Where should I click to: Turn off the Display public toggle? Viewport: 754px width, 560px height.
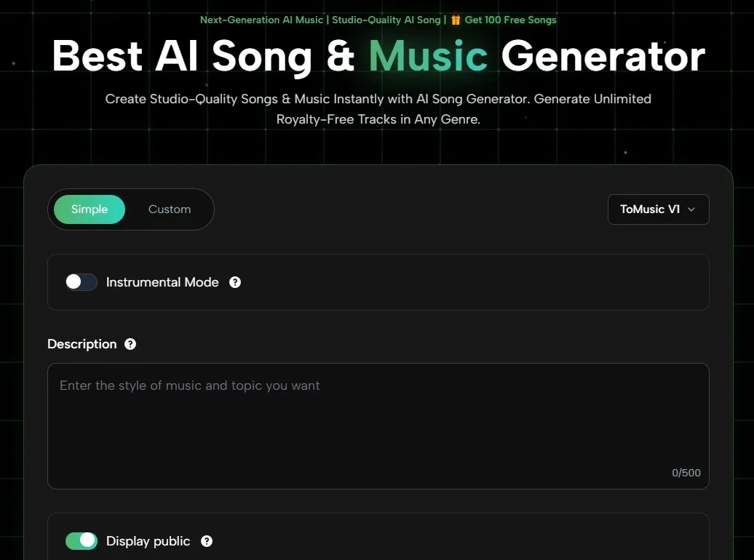[x=81, y=541]
